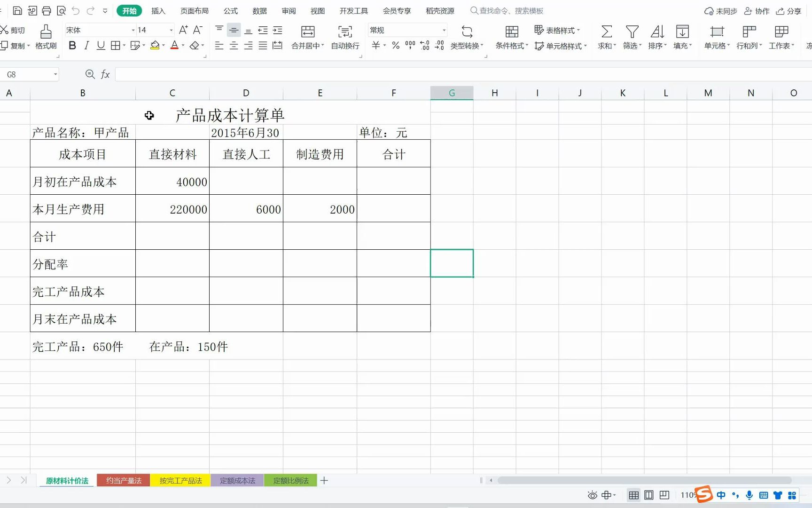Expand the Copy (复制) dropdown arrow
Image resolution: width=812 pixels, height=508 pixels.
pos(29,46)
